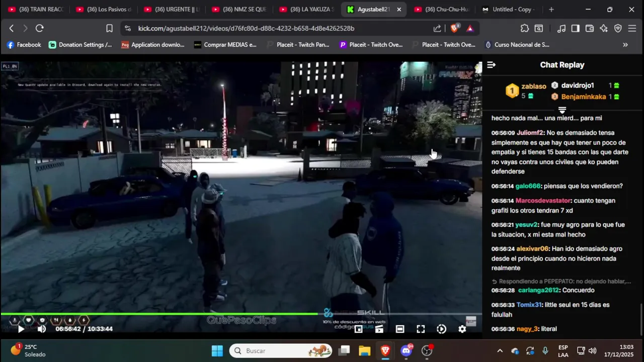Mute the video with the speaker icon
The height and width of the screenshot is (362, 644).
click(x=42, y=329)
